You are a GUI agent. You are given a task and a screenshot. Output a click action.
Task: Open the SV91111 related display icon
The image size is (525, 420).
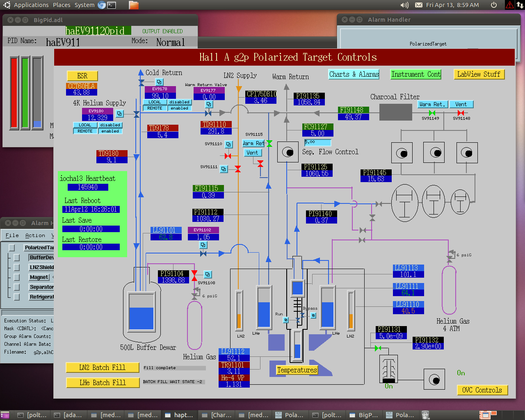(x=224, y=169)
